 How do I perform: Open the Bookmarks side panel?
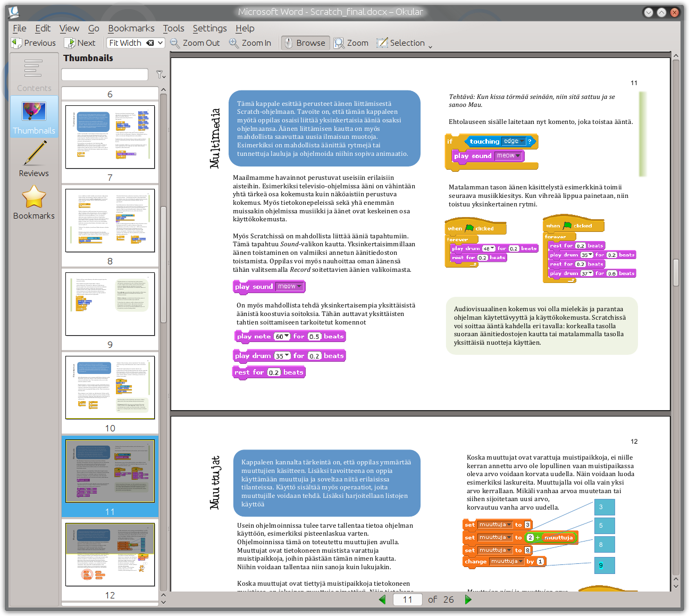tap(34, 202)
